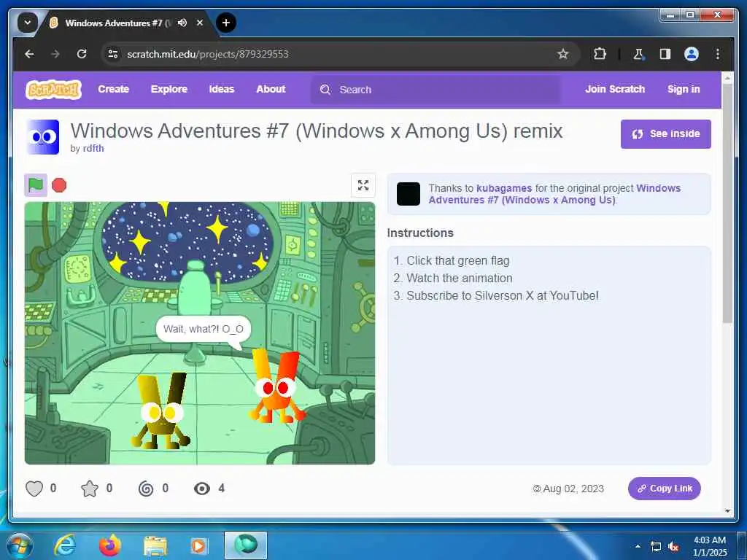Open site information icon in address bar
Screen dimensions: 747x560
(113, 54)
